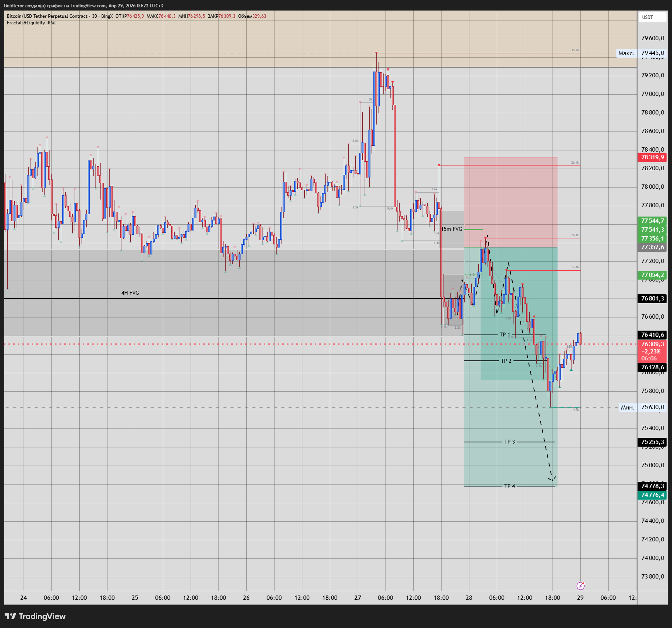Screen dimensions: 672x628
Task: Click the 06:06 bar countdown timer
Action: (649, 358)
